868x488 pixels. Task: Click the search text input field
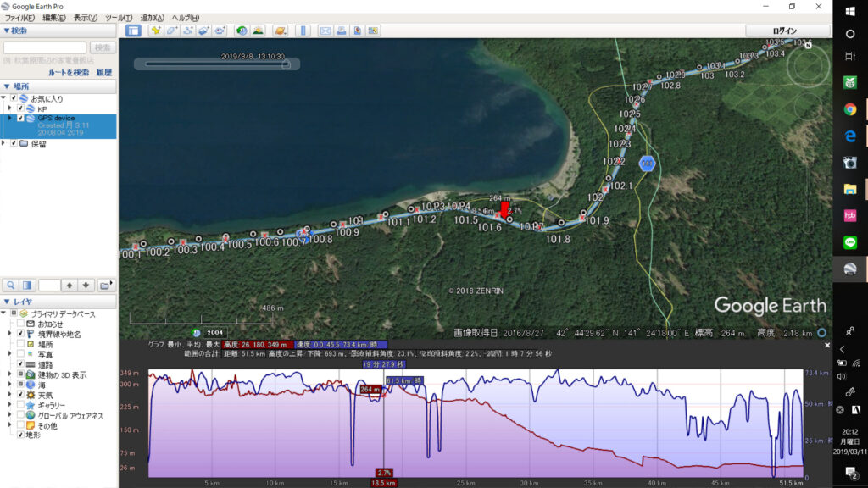click(x=45, y=47)
